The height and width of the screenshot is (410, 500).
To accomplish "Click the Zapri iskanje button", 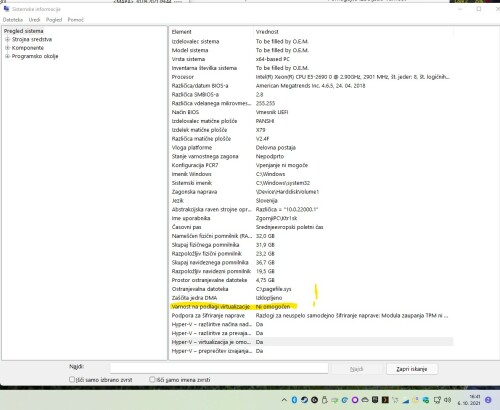I will coord(412,369).
